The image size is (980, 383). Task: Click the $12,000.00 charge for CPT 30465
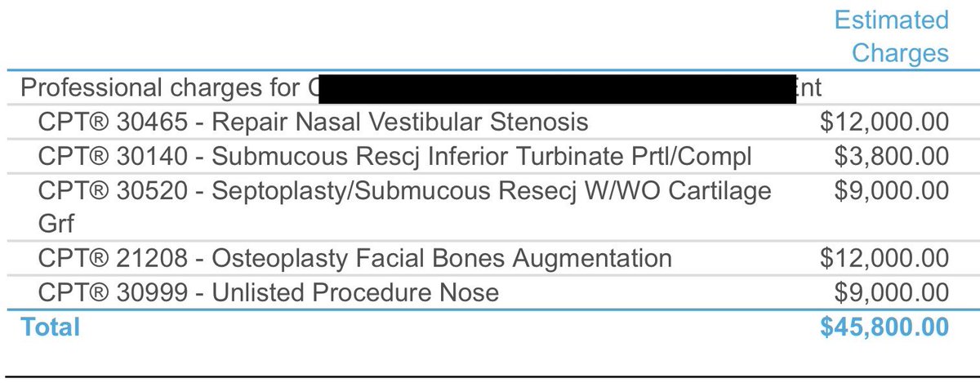click(x=884, y=122)
